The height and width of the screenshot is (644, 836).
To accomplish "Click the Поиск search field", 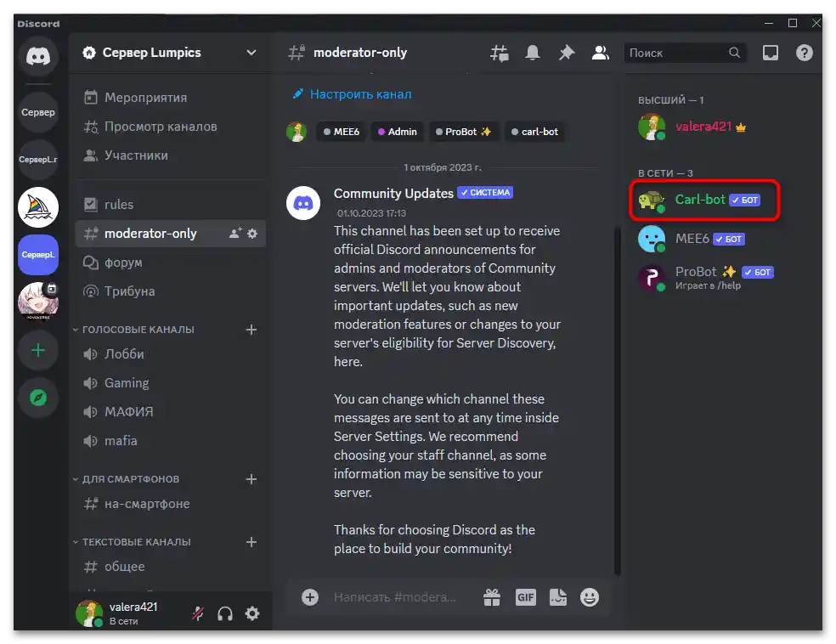I will click(x=685, y=53).
